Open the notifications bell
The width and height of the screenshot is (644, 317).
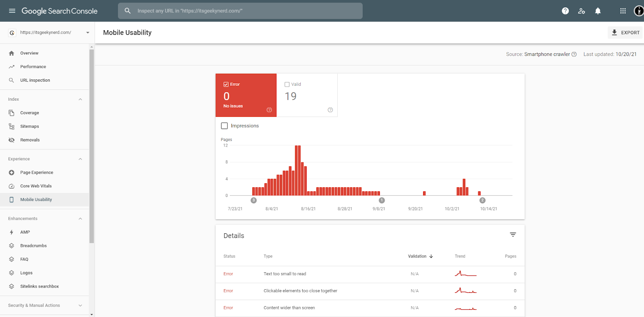click(x=598, y=11)
